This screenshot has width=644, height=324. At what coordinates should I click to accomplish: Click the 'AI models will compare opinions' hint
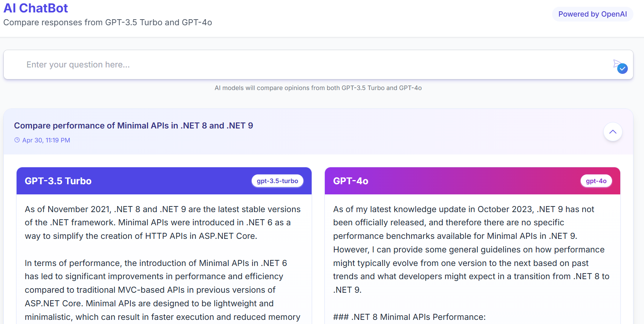318,88
